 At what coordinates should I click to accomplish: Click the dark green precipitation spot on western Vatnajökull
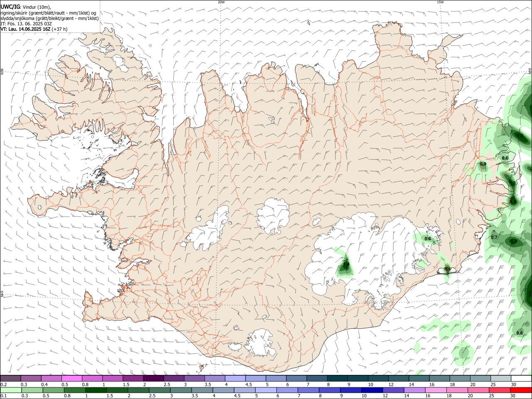coord(345,265)
